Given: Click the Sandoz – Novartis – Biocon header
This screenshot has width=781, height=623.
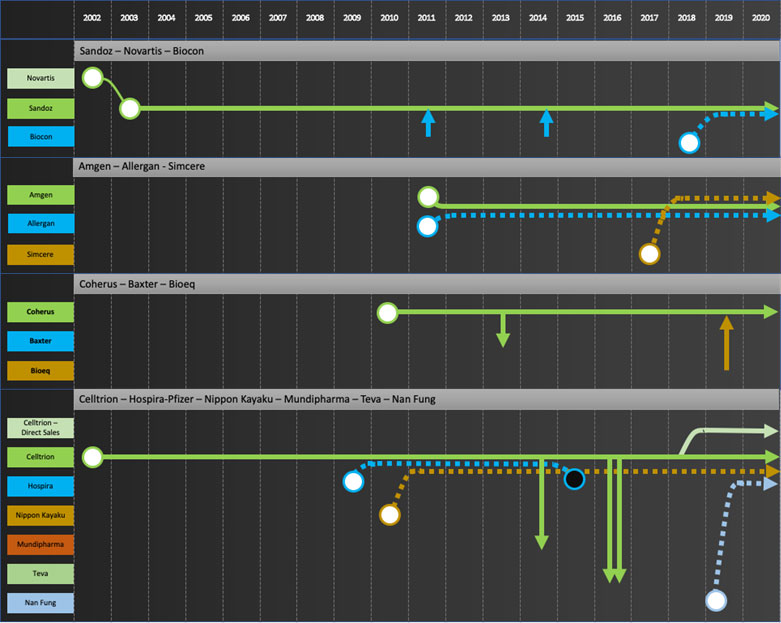Looking at the screenshot, I should [x=426, y=51].
